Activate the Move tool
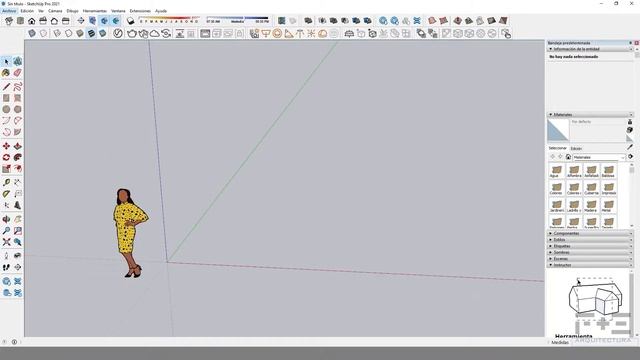The width and height of the screenshot is (640, 360). click(6, 146)
